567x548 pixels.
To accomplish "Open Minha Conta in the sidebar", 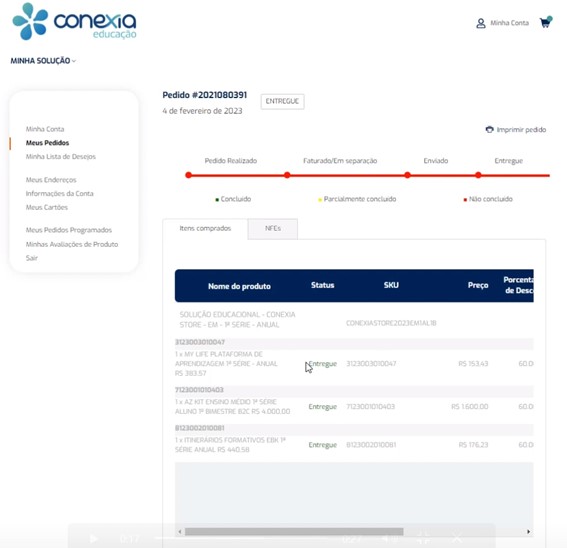I will pos(45,129).
